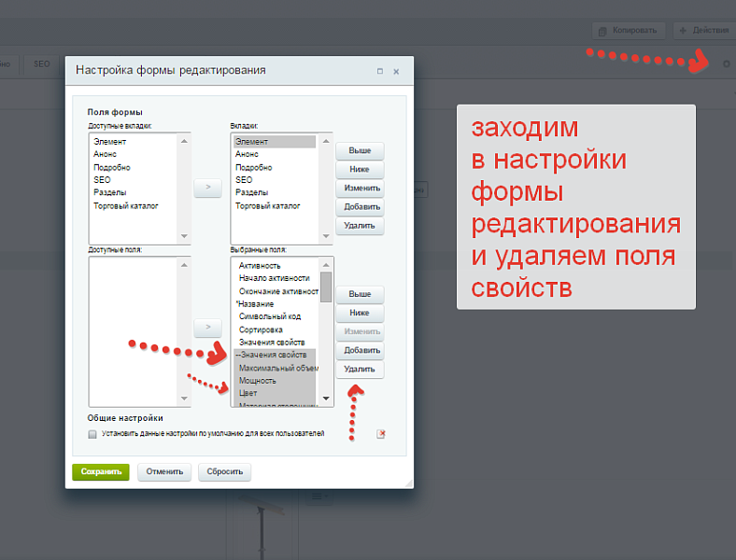This screenshot has width=736, height=560.
Task: Move tab up with top 'Выше' button
Action: (x=360, y=150)
